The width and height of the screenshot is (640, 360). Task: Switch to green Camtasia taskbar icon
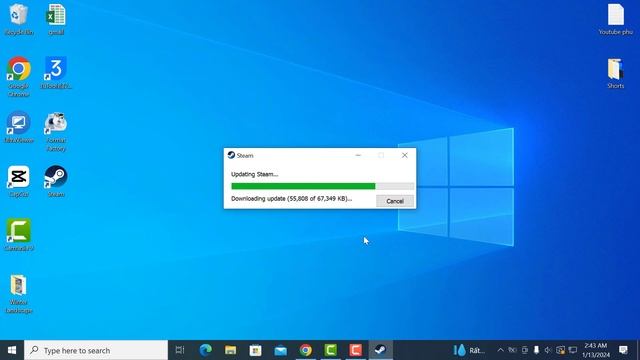coord(331,350)
